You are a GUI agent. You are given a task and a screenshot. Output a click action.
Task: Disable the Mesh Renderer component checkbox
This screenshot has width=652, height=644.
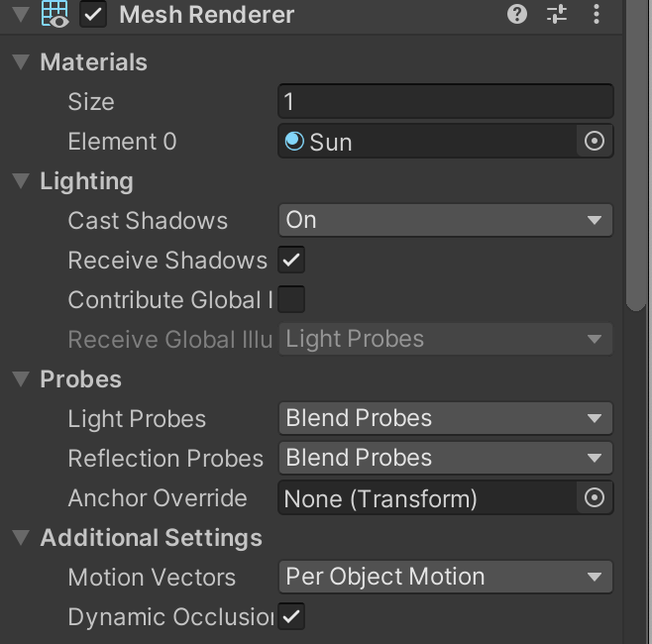93,15
